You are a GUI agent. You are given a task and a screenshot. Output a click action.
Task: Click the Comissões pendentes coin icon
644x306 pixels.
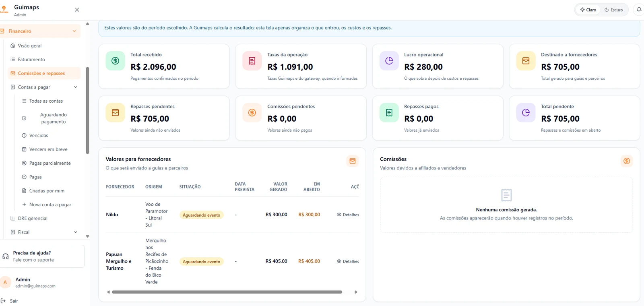[x=252, y=113]
